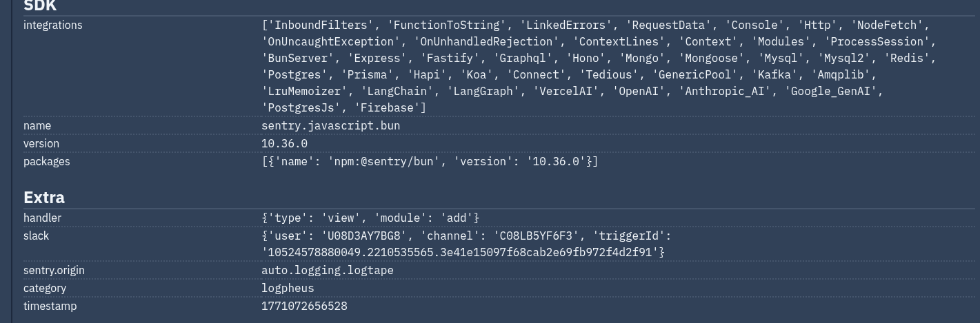Click the timestamp value 1771072656528

pyautogui.click(x=304, y=306)
